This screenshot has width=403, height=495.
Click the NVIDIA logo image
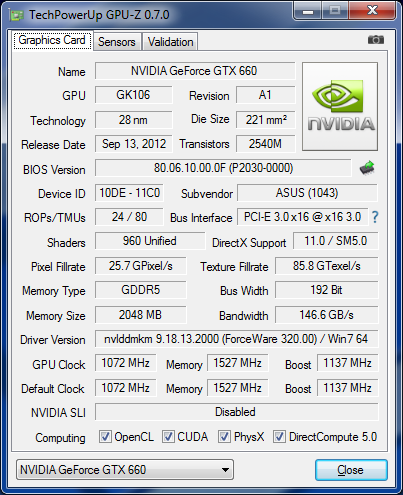(x=340, y=107)
